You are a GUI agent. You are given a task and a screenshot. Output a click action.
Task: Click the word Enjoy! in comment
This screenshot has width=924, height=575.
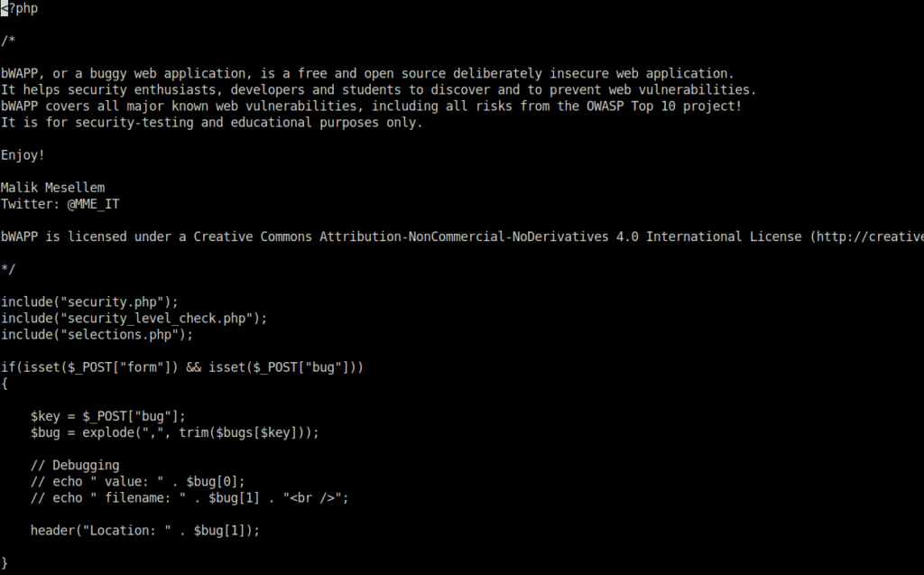coord(23,155)
